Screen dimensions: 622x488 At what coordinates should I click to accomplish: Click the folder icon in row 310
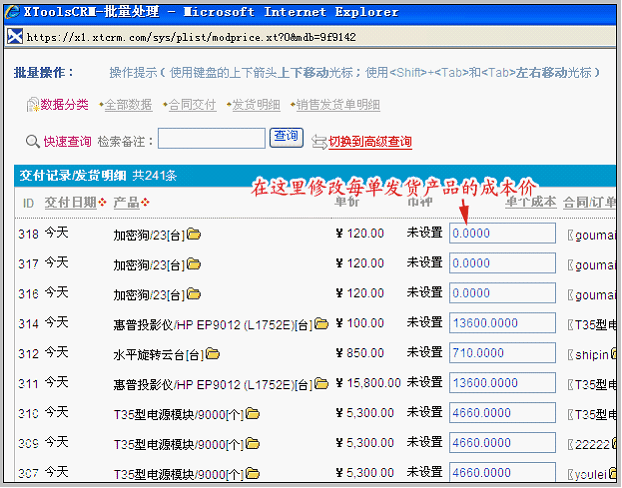point(252,414)
